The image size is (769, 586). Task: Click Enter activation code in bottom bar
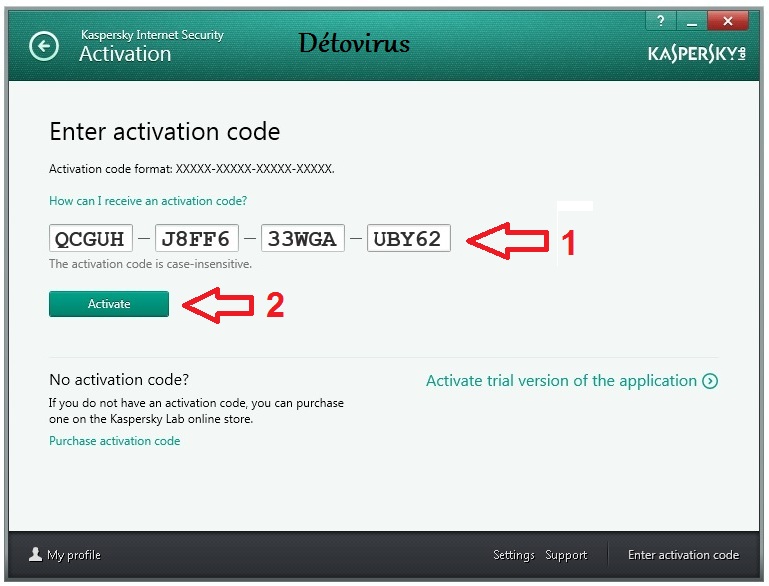click(x=683, y=555)
